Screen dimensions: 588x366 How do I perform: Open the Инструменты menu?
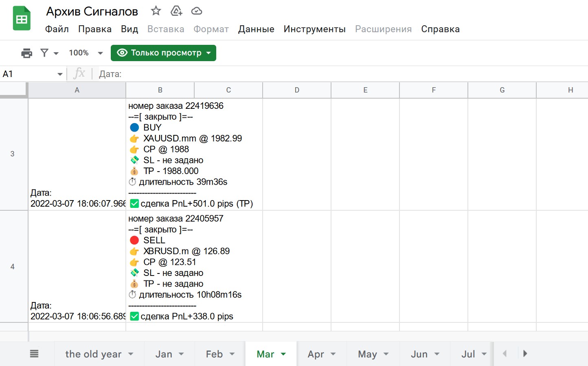click(x=315, y=29)
